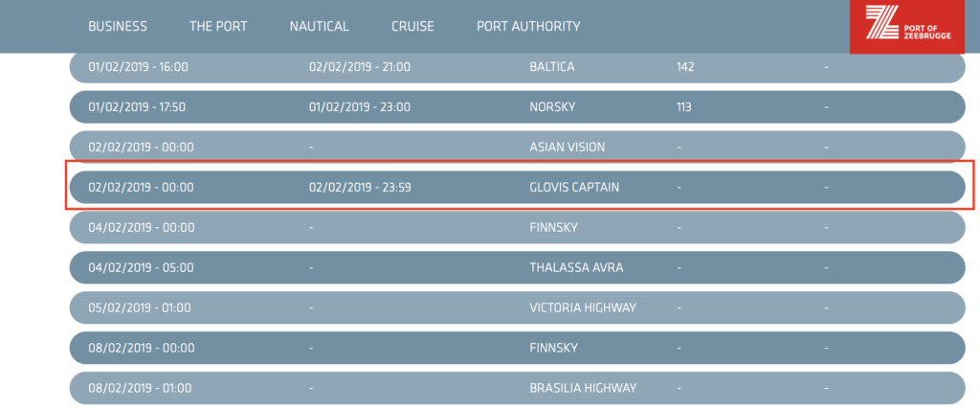Select FINNSKY arriving 08/02/2019
980x410 pixels.
coord(518,348)
